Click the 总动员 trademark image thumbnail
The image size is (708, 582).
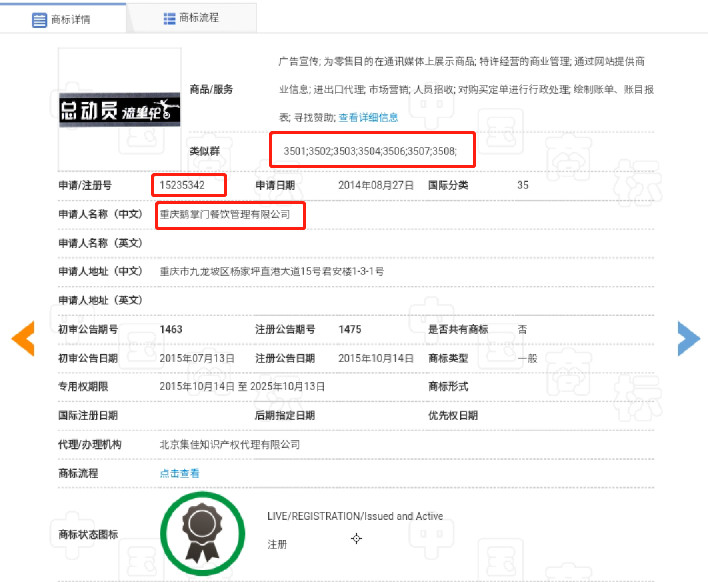(x=120, y=110)
